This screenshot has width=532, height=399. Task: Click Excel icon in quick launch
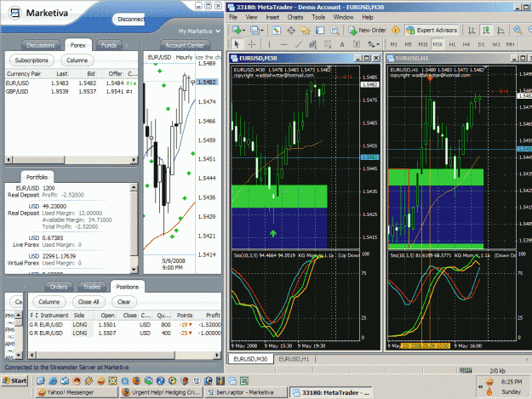(244, 380)
